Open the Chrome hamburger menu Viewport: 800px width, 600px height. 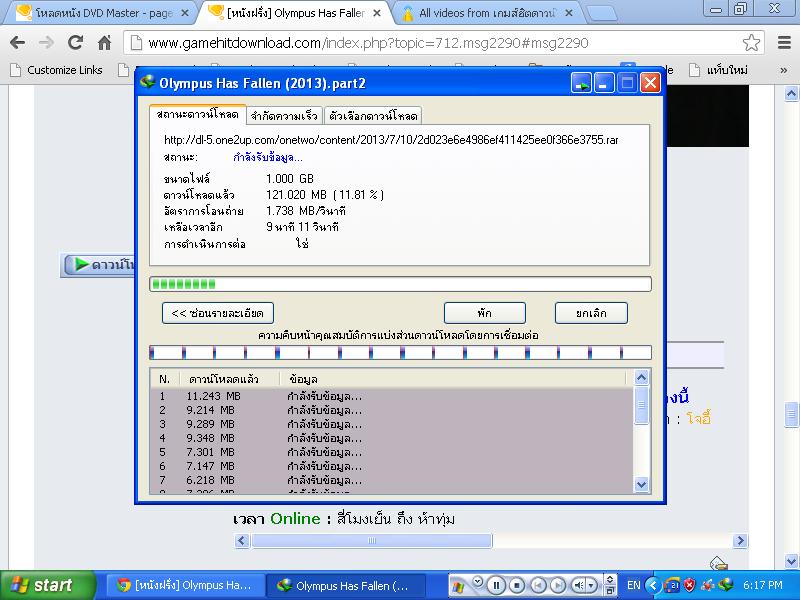(785, 43)
